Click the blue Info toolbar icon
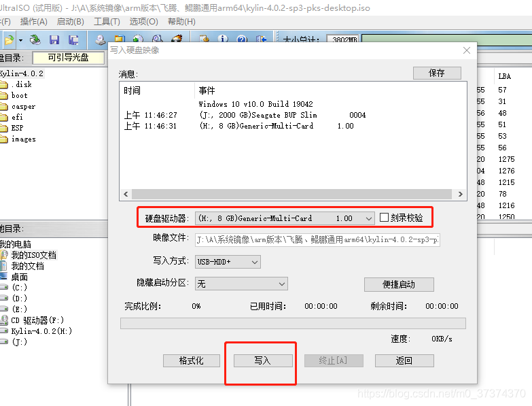Viewport: 532px width, 406px height. [x=223, y=38]
